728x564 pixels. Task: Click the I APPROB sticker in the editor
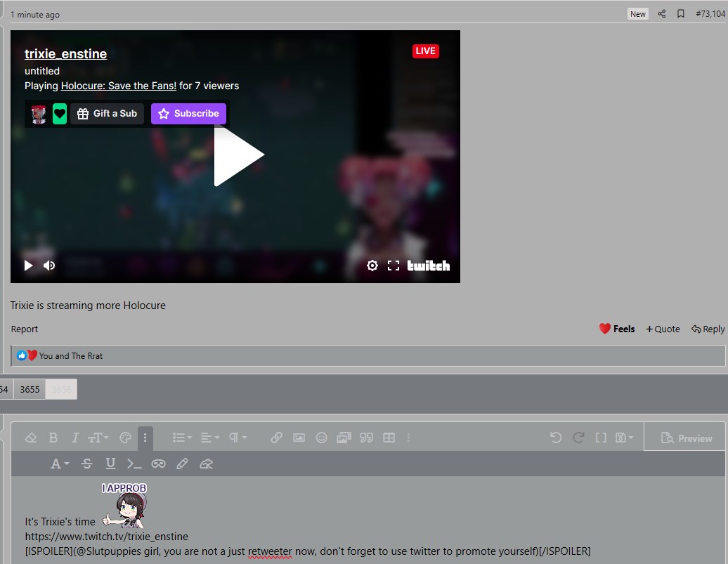coord(124,505)
